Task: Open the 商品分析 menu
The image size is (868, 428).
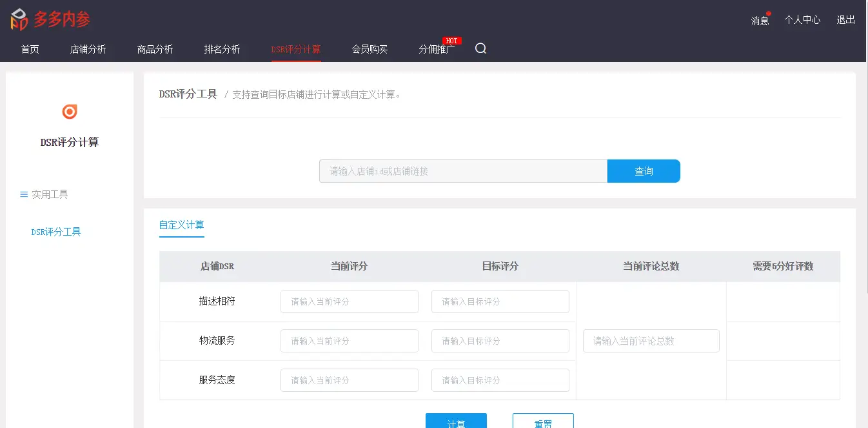Action: 155,48
